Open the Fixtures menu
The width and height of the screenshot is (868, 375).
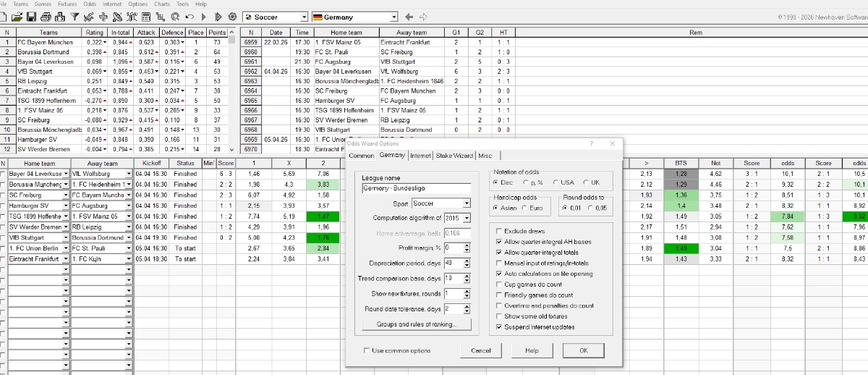coord(67,4)
